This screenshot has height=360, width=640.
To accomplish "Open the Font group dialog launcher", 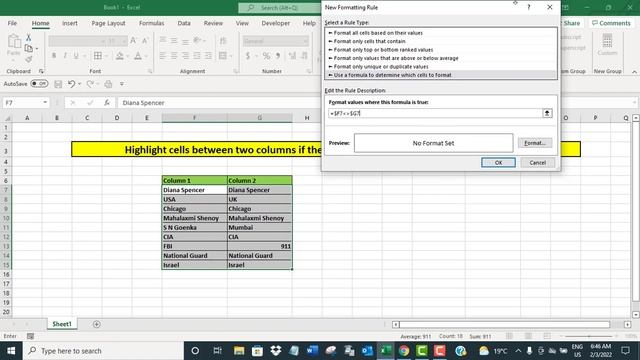I will [150, 71].
